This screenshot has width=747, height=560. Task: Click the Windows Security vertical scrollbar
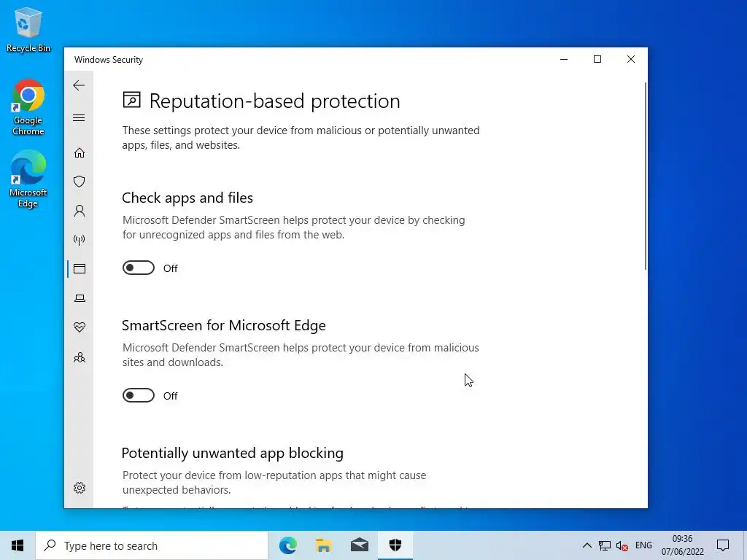tap(645, 175)
